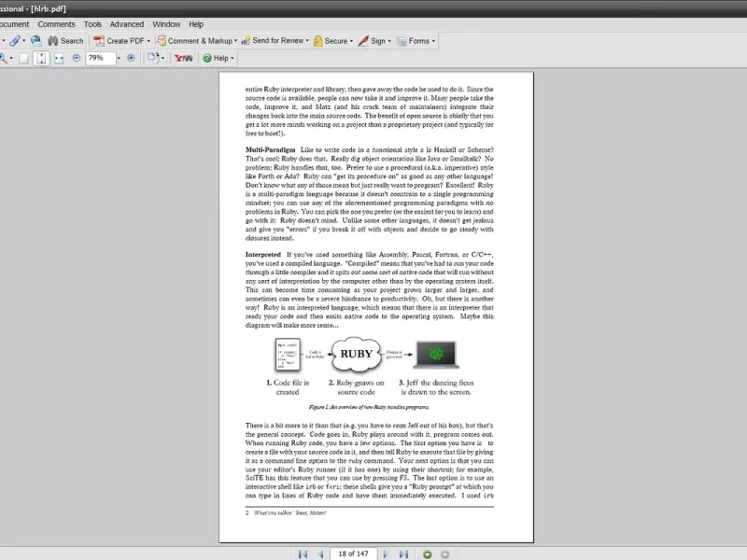Click the bold heading 'Multi-Paradigm'
This screenshot has height=560, width=747.
click(271, 149)
